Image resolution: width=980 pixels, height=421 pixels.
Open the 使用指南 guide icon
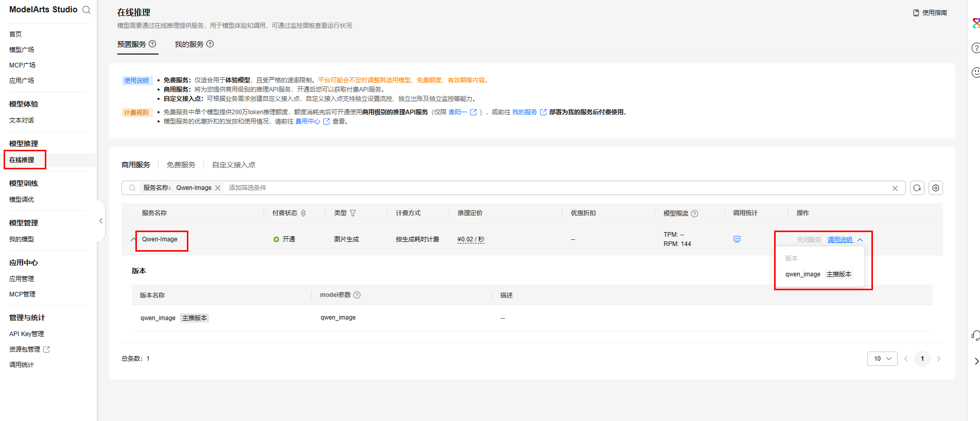pos(916,13)
